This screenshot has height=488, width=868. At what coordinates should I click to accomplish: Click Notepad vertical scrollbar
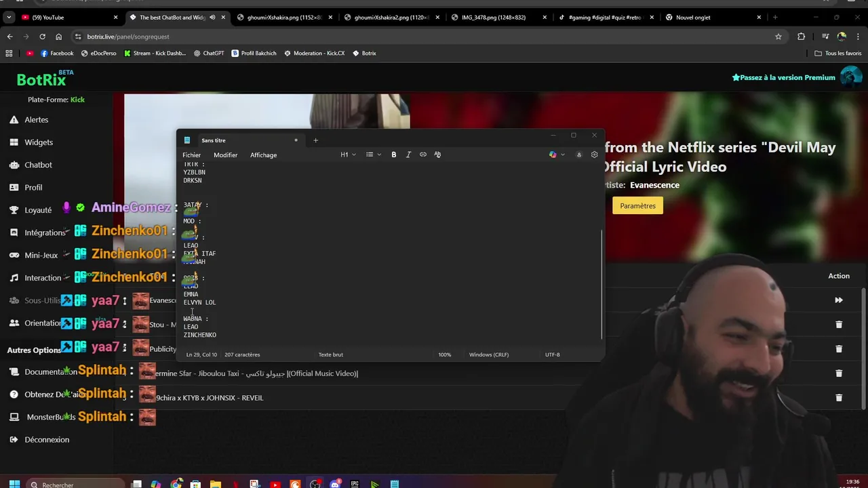pos(601,285)
